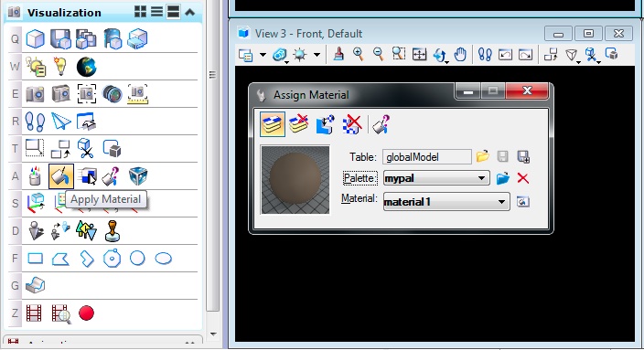Open the Display Style menu in View 3 toolbar
Viewport: 644px width, 350px height.
[280, 55]
